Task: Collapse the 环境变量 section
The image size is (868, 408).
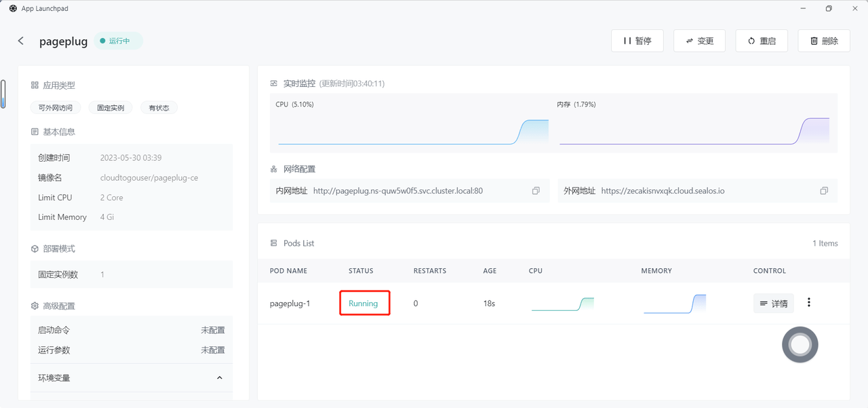Action: click(219, 377)
